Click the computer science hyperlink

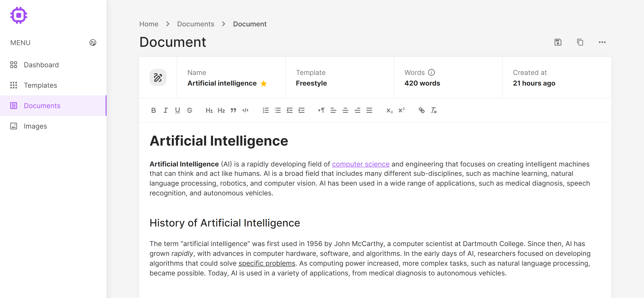click(361, 164)
